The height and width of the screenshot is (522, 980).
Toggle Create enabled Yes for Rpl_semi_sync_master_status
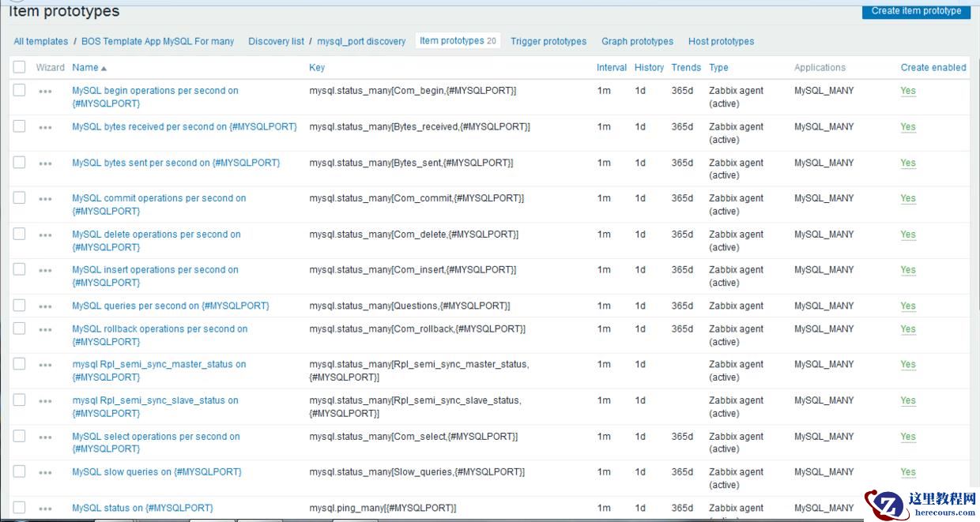coord(908,365)
